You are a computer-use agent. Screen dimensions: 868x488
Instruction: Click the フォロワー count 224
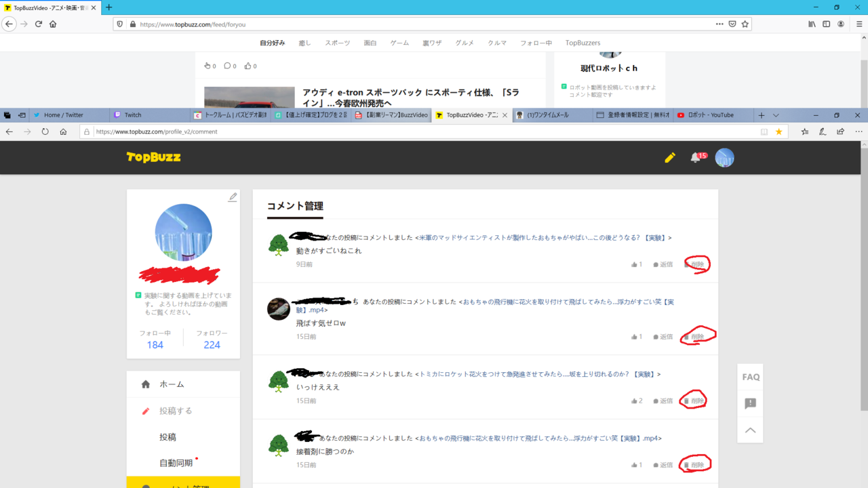click(x=212, y=345)
